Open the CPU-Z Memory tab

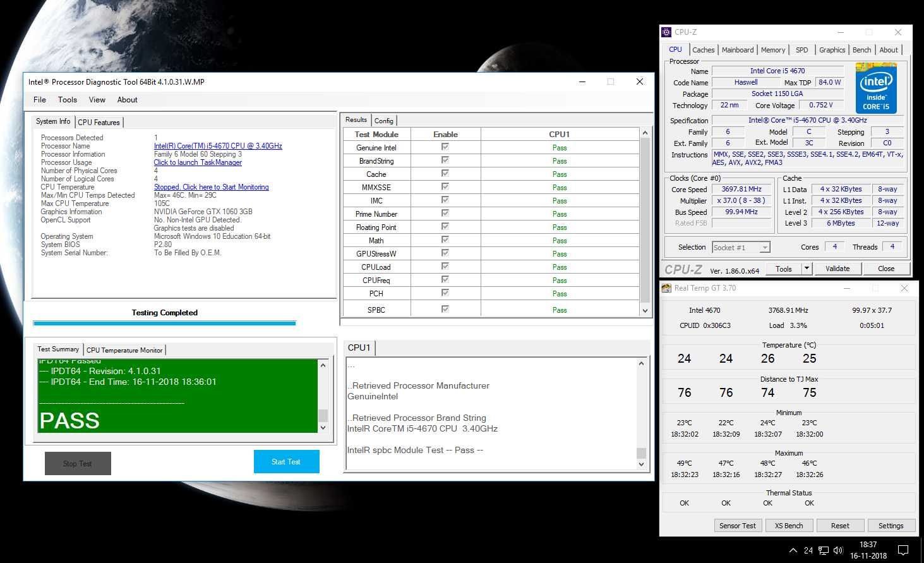point(773,50)
